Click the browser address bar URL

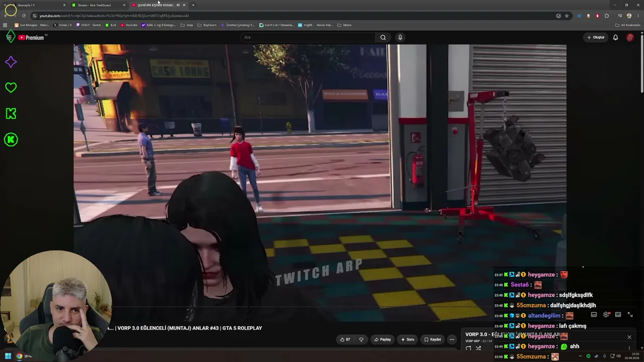[x=114, y=16]
